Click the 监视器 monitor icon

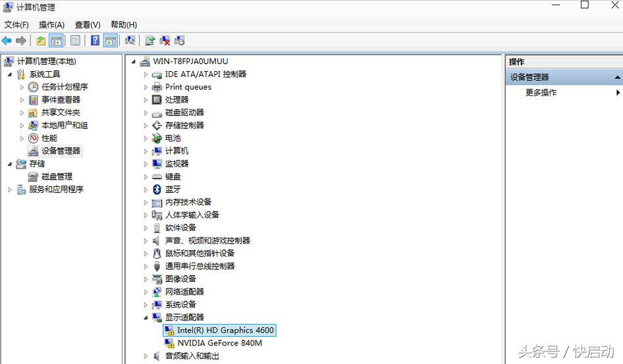point(157,163)
